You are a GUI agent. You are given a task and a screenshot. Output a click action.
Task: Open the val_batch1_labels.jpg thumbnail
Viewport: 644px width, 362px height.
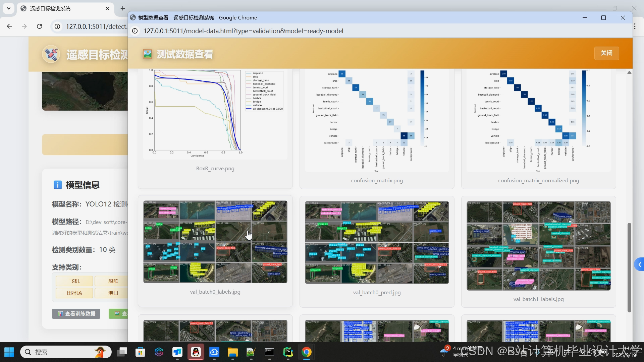[x=538, y=246]
